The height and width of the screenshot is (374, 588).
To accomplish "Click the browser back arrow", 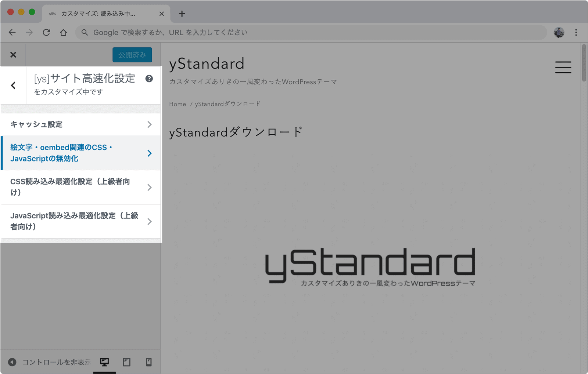I will coord(12,32).
